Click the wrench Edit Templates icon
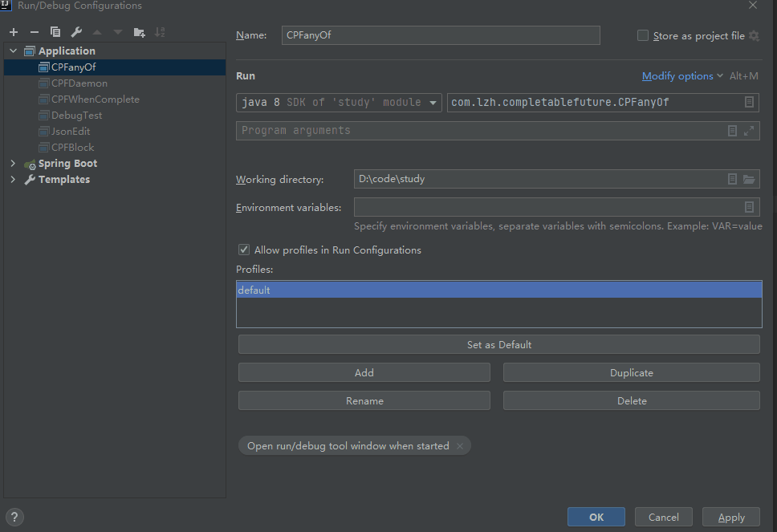777x532 pixels. 76,32
